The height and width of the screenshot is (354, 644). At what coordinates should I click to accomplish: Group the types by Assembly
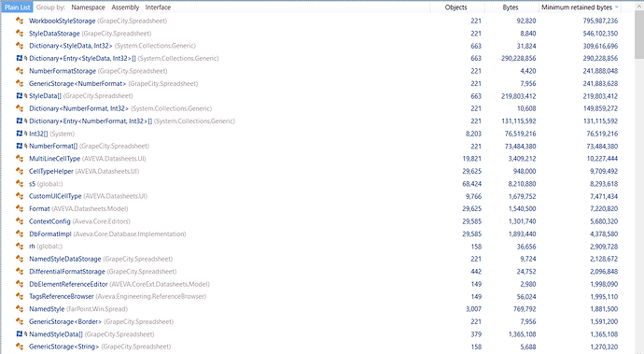pyautogui.click(x=125, y=7)
